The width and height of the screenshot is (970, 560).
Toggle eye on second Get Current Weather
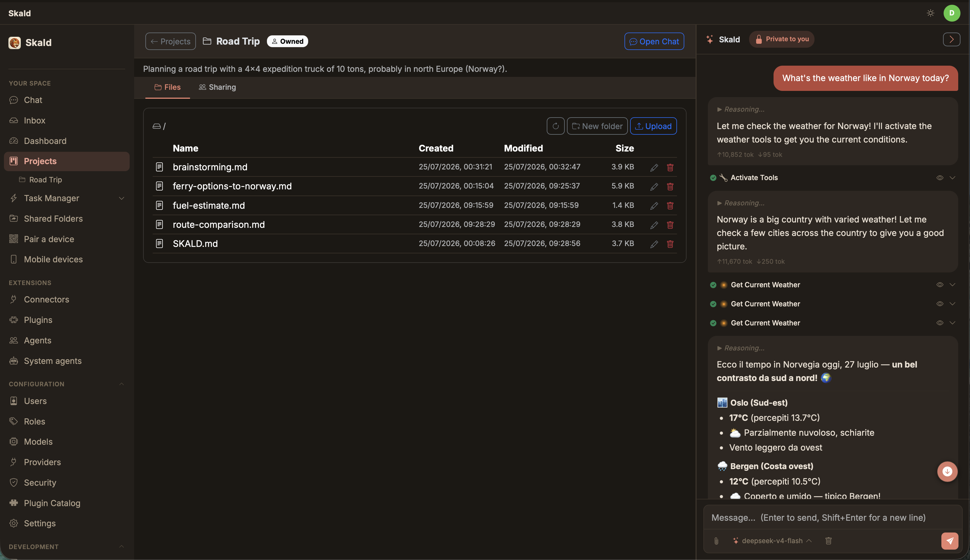(940, 304)
